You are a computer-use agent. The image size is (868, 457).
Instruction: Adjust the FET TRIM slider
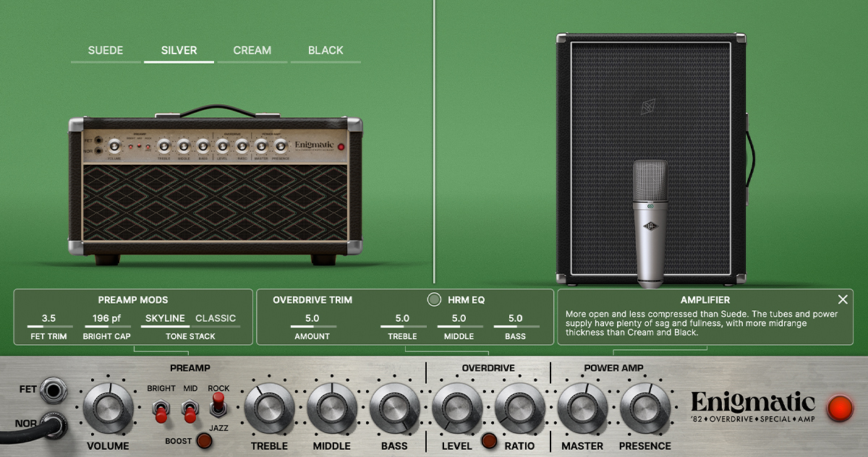coord(48,327)
